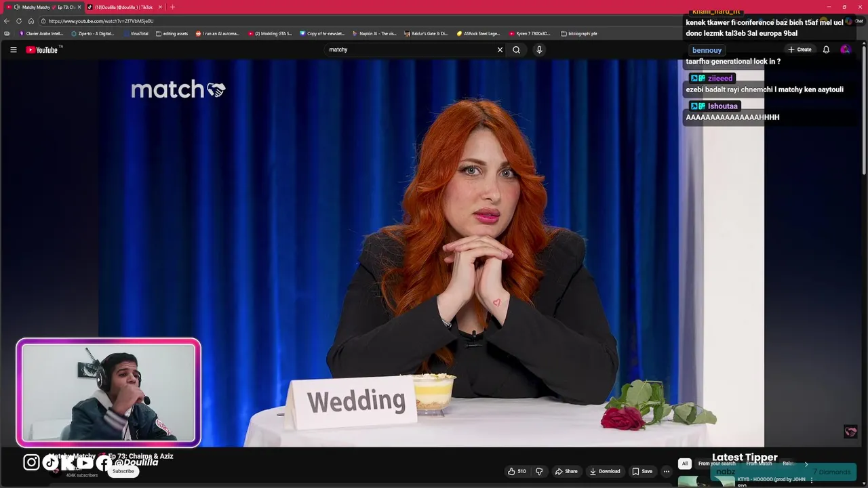The image size is (868, 488).
Task: Open the 'ASRock Steel Lege...' bookmark
Action: pyautogui.click(x=479, y=33)
